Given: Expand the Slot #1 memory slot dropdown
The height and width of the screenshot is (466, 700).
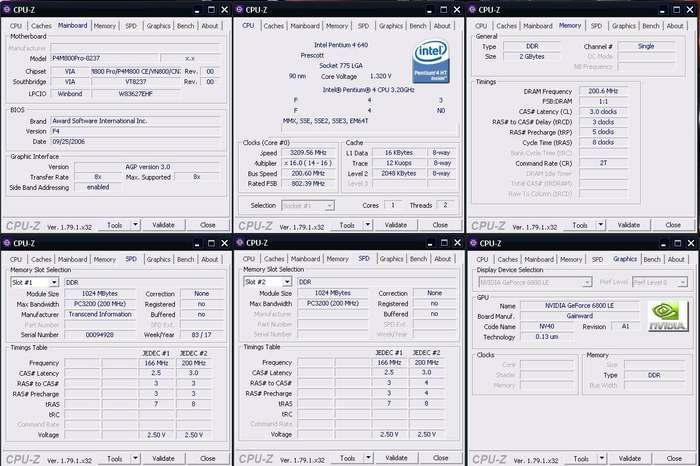Looking at the screenshot, I should (x=54, y=283).
